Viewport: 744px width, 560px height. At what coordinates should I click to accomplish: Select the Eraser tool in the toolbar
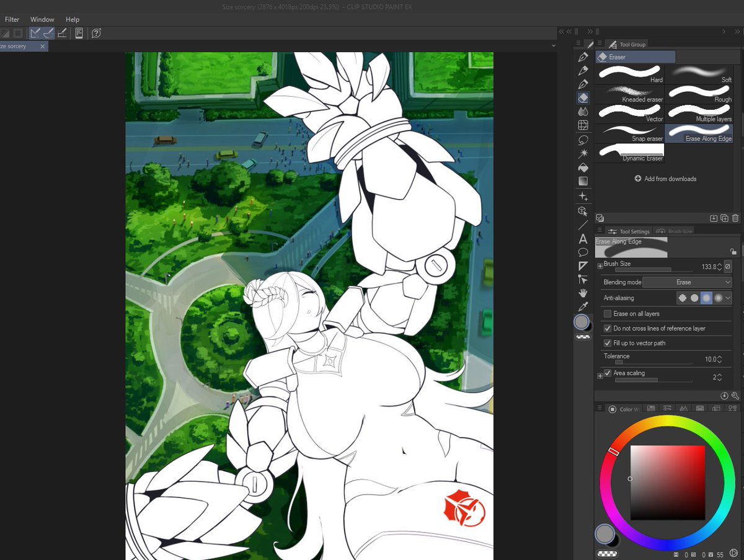tap(583, 97)
